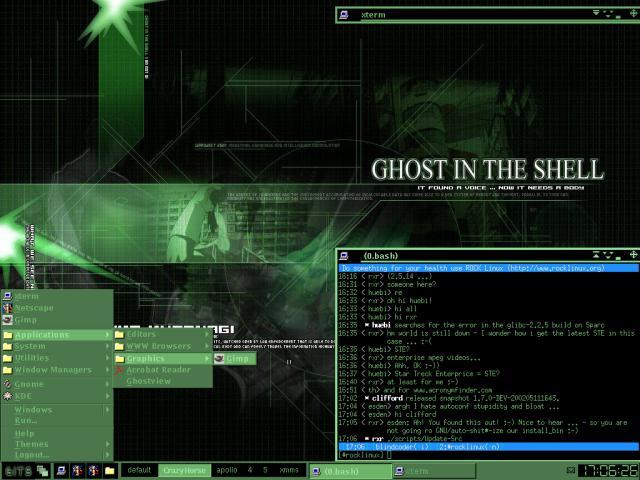Viewport: 640px width, 480px height.
Task: Launch Acrobat Reader from Applications submenu
Action: [163, 370]
